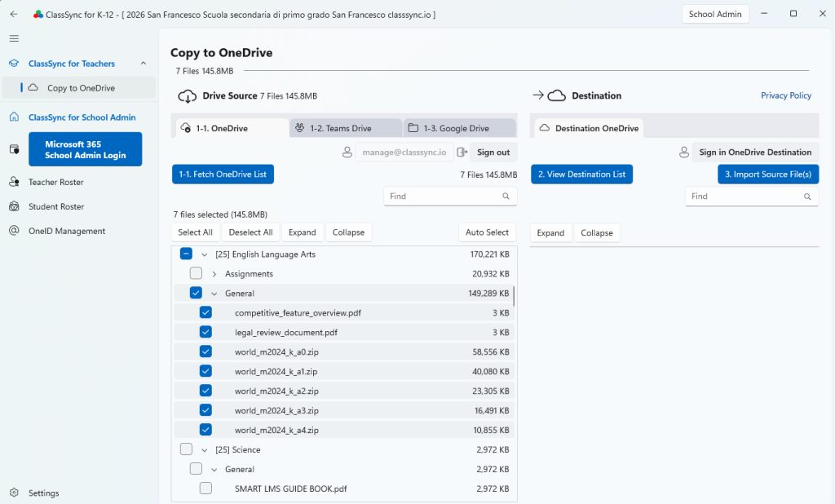Click Deselect All button

(x=250, y=232)
